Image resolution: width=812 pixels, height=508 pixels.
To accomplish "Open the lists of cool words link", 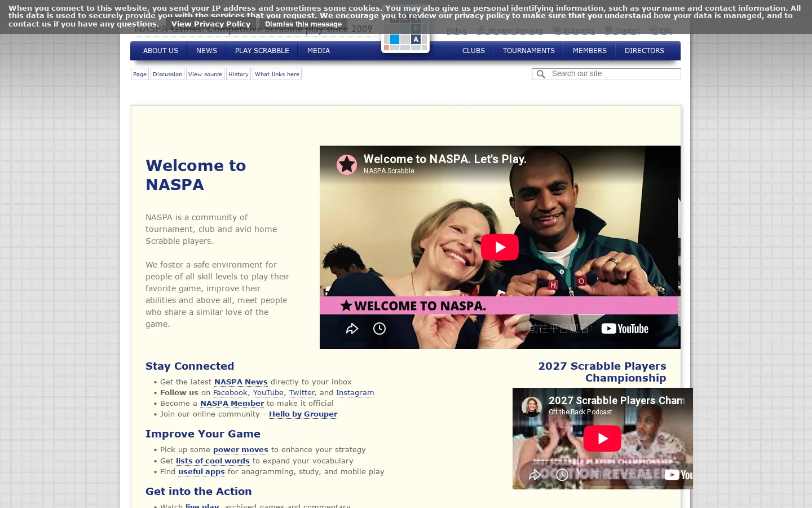I will click(x=213, y=461).
